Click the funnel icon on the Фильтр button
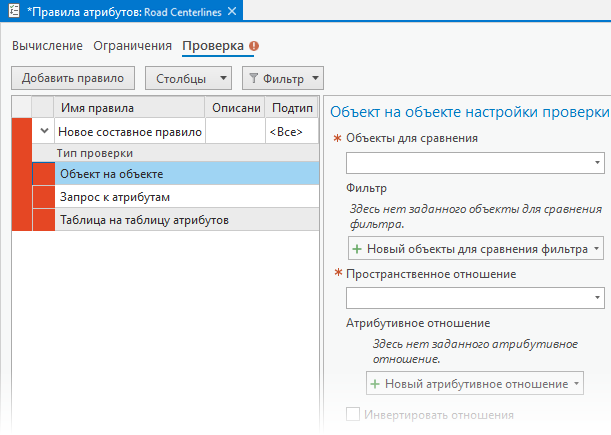611x435 pixels. (x=253, y=78)
